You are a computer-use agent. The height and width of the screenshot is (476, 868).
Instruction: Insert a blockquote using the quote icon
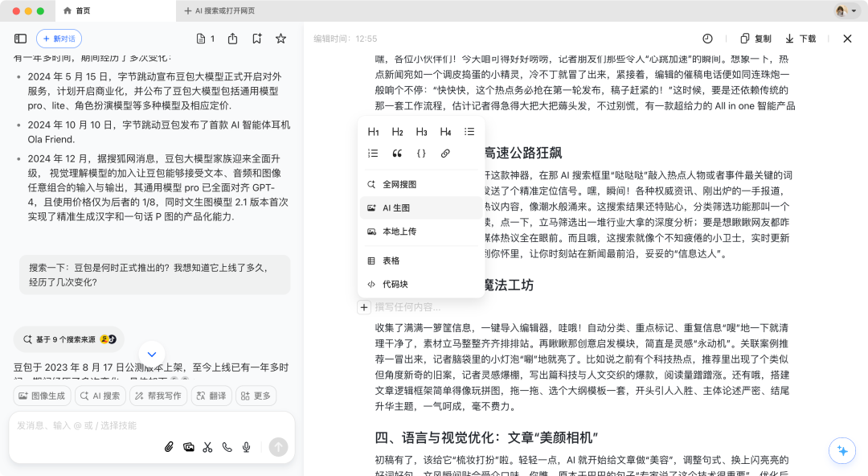396,153
